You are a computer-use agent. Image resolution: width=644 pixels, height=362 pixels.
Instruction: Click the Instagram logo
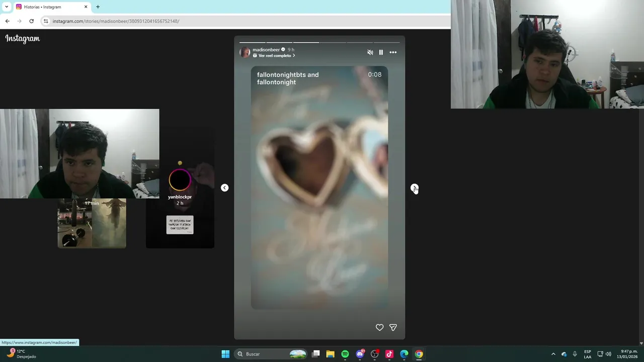point(23,39)
